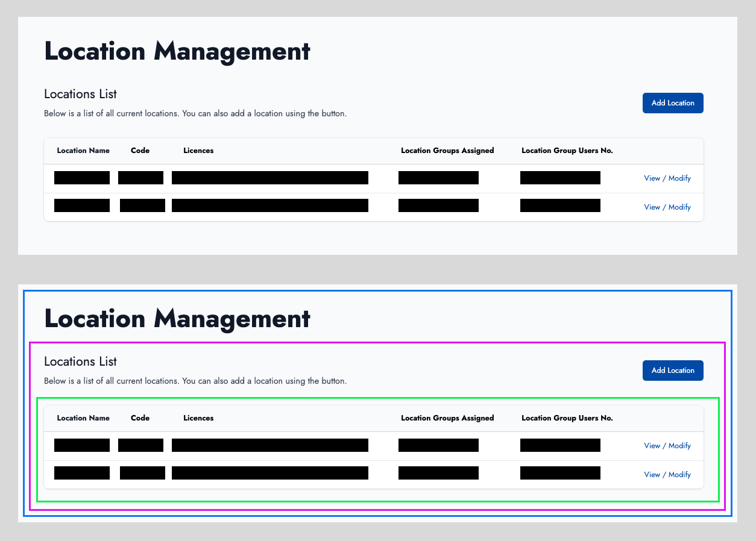Click Code column header in lower table
This screenshot has width=756, height=541.
pos(140,418)
